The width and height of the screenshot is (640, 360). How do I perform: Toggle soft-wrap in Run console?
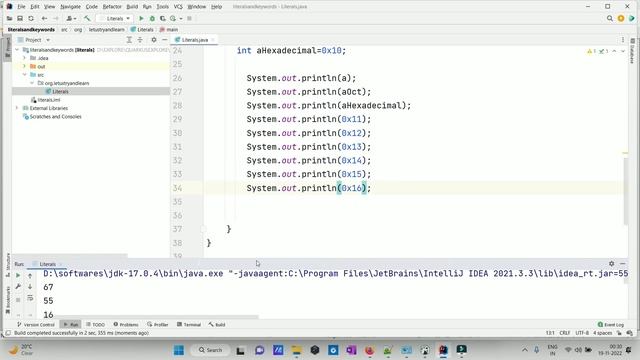point(30,298)
